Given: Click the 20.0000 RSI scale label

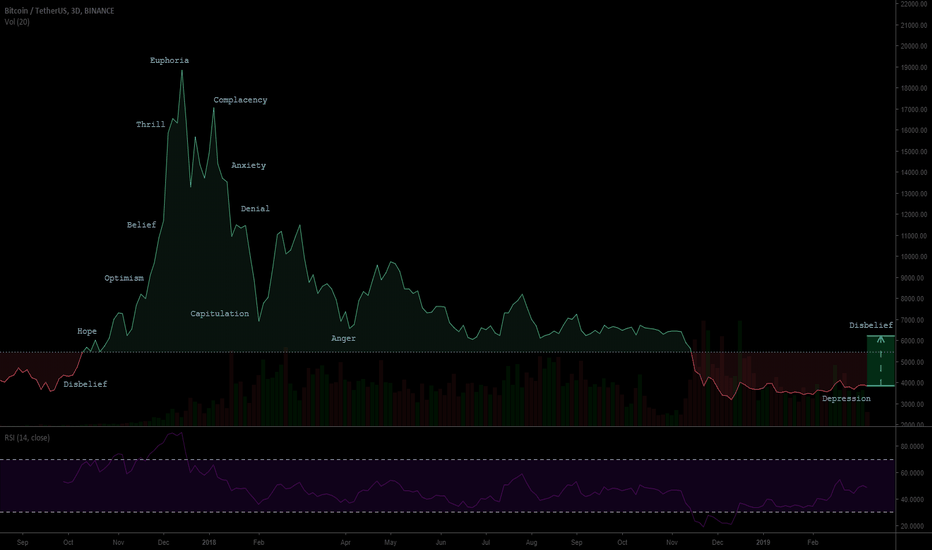Looking at the screenshot, I should click(x=913, y=526).
